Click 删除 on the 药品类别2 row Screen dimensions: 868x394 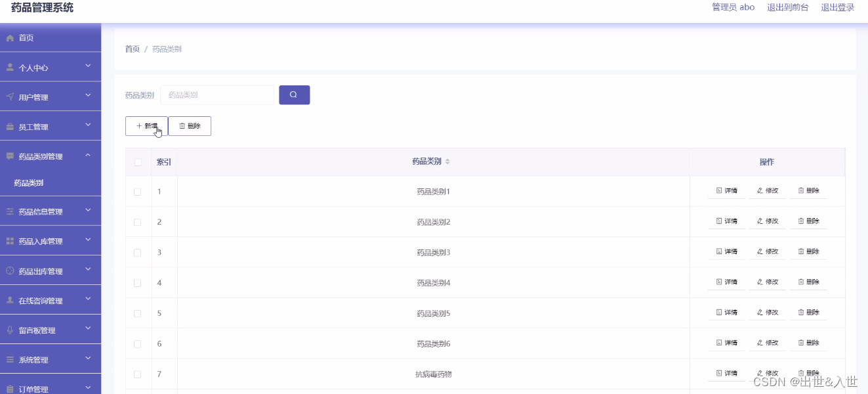(808, 221)
